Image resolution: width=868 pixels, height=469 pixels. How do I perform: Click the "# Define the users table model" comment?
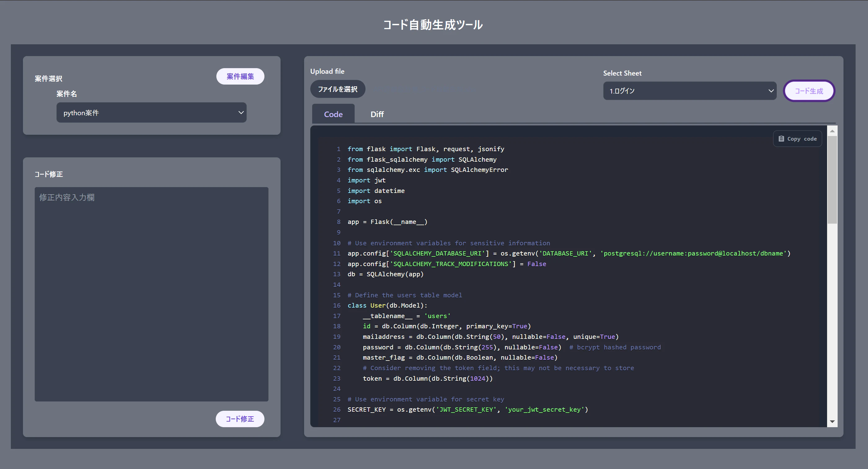(405, 295)
